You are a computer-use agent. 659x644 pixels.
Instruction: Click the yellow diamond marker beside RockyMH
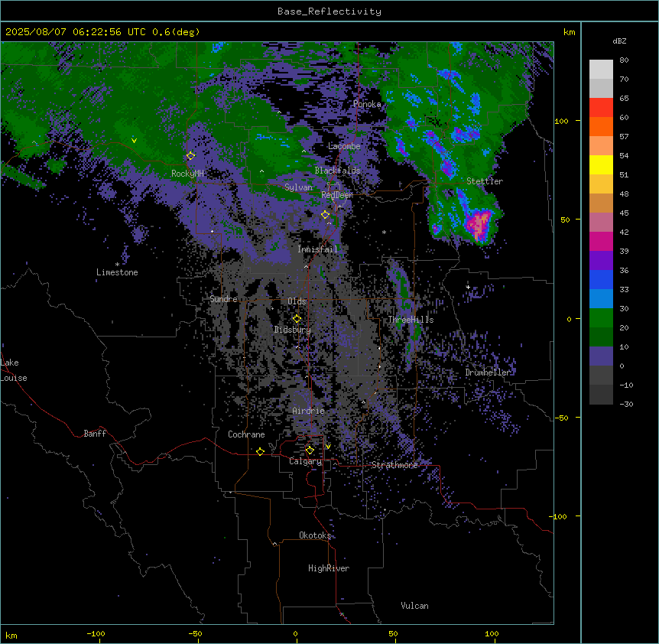pos(190,155)
